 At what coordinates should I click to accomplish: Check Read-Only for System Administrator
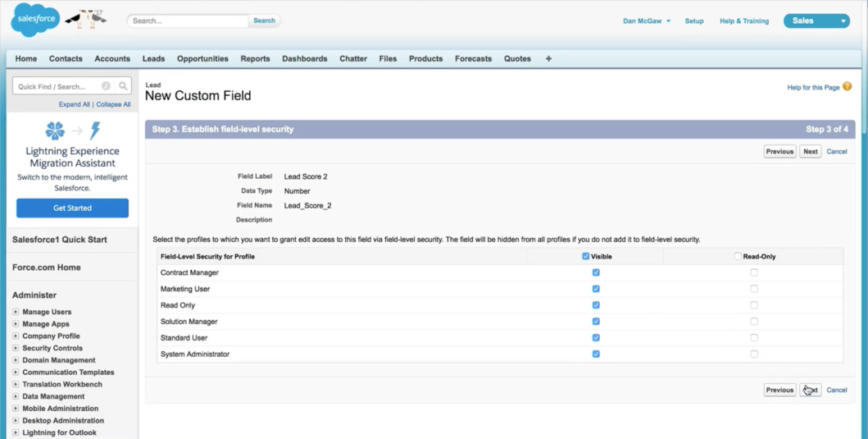coord(754,354)
